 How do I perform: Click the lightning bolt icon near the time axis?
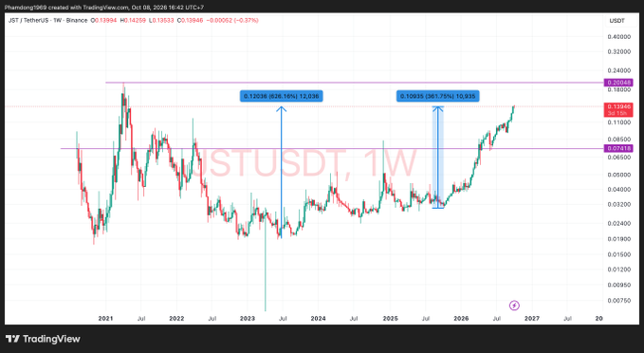[514, 306]
